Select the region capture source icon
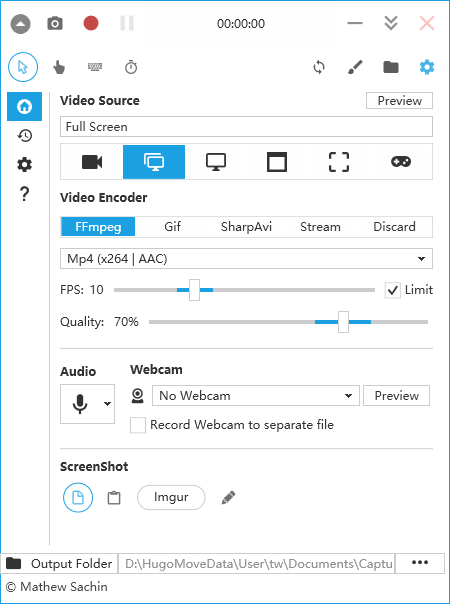 click(339, 162)
